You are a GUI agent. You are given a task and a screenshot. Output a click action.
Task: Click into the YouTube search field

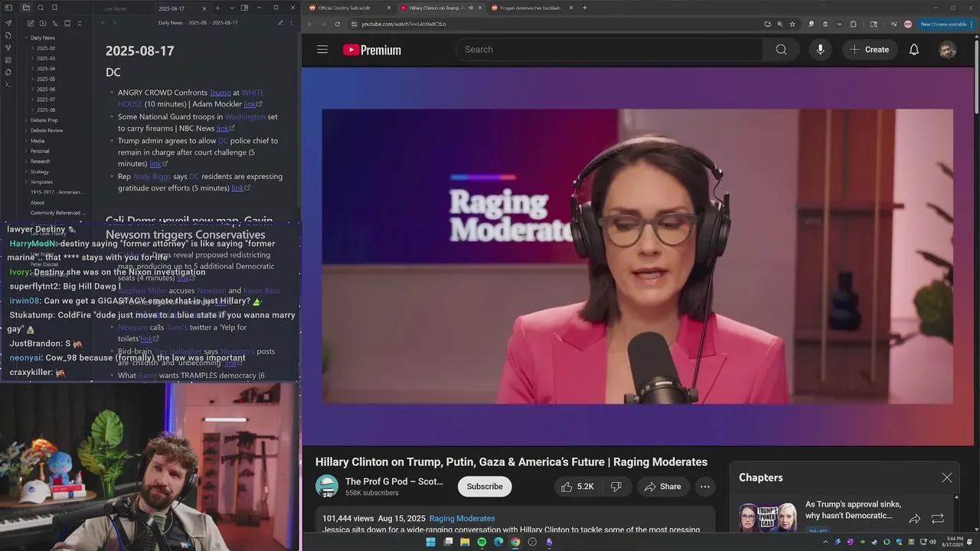pos(609,50)
